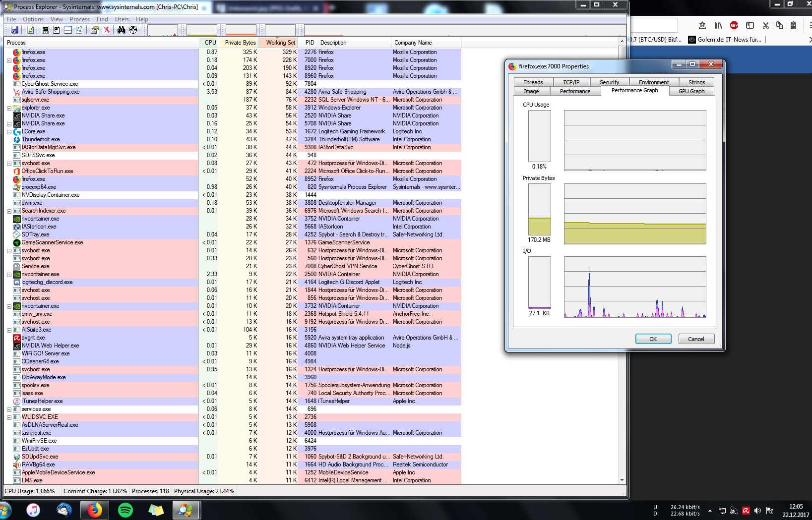Open the Process menu

80,19
